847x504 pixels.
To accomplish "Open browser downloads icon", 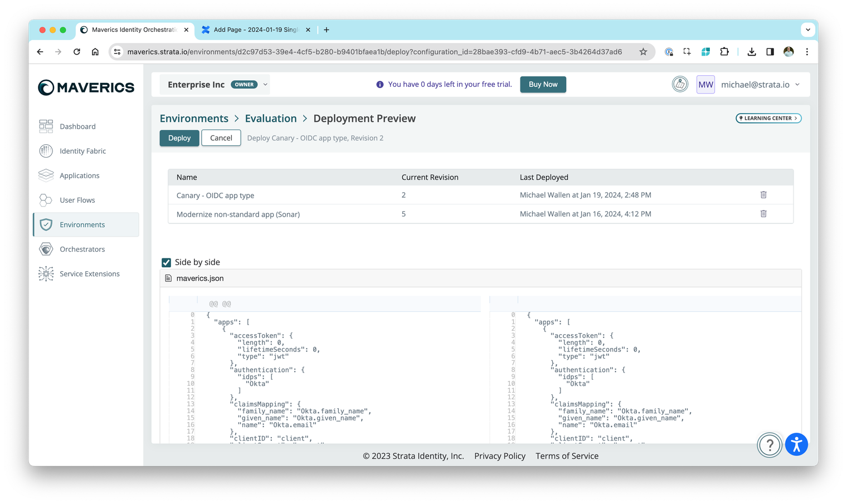I will (752, 52).
